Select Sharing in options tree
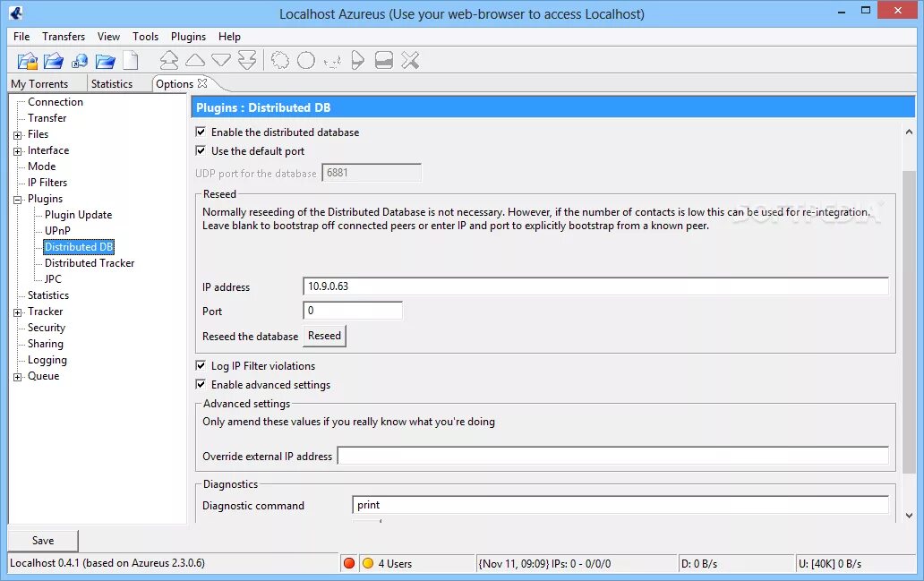 click(46, 344)
